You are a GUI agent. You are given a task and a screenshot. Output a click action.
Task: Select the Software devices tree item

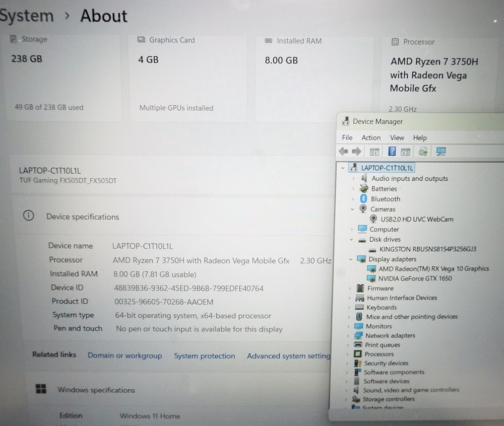point(386,381)
